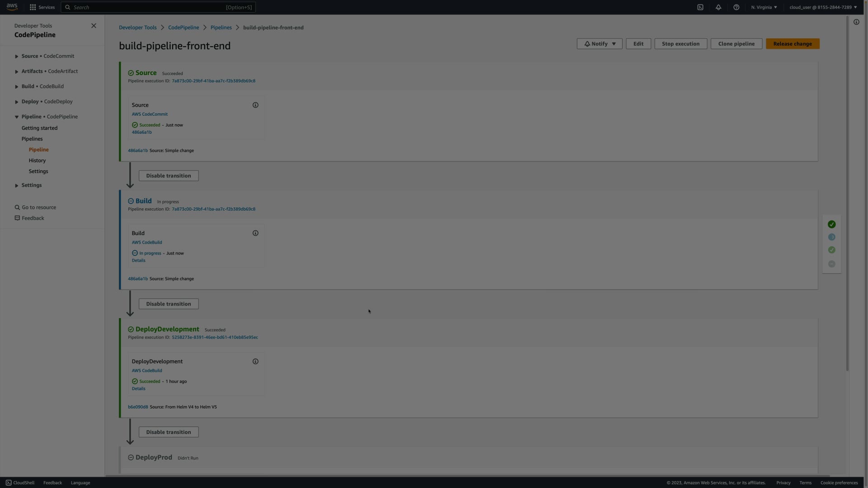Click info icon on DeployDevelopment action card
868x488 pixels.
255,362
